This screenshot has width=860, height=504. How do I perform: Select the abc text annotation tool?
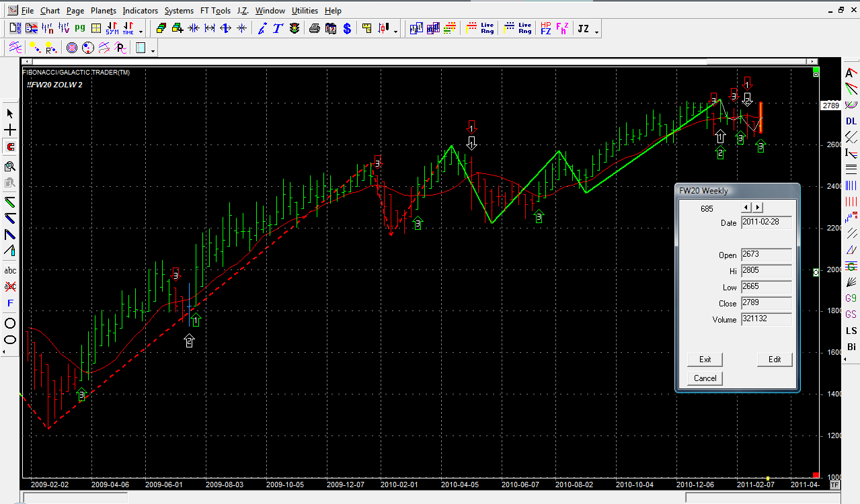[10, 270]
